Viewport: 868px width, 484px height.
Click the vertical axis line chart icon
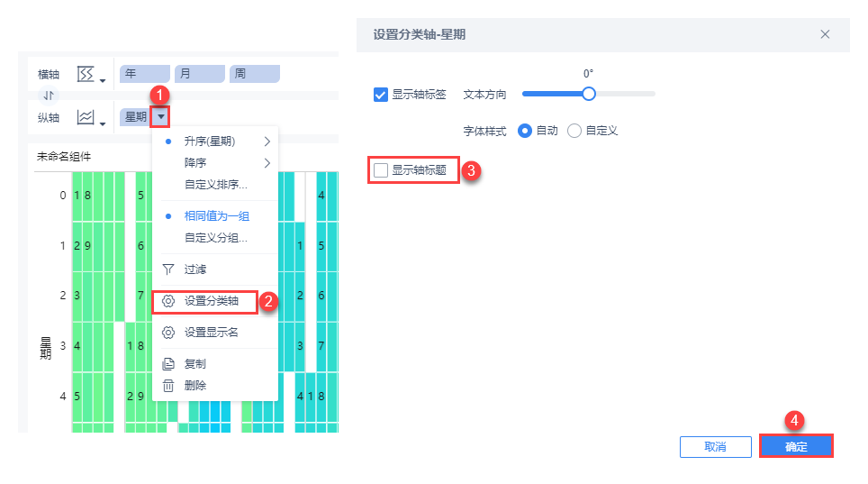pyautogui.click(x=86, y=117)
